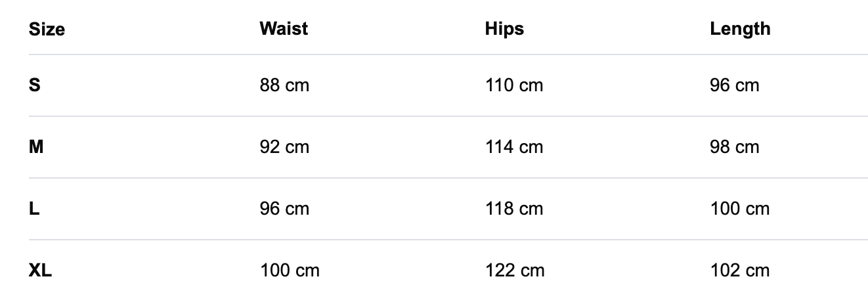Click the 100 cm waist value for XL

[x=290, y=271]
